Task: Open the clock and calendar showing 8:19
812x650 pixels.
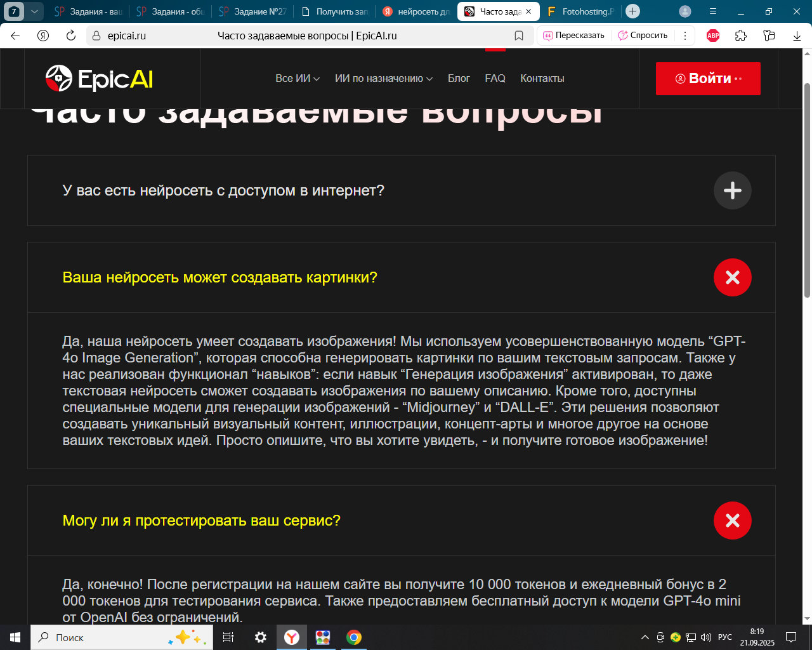Action: pos(757,637)
